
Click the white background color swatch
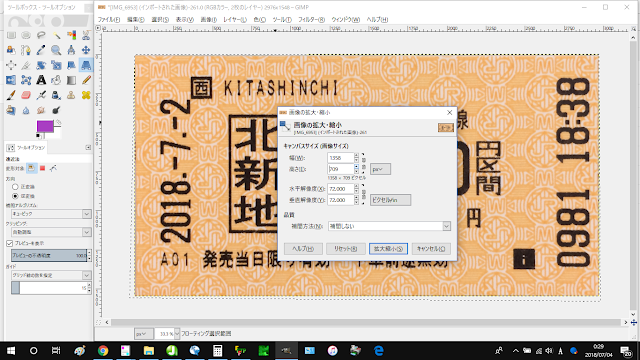point(58,133)
